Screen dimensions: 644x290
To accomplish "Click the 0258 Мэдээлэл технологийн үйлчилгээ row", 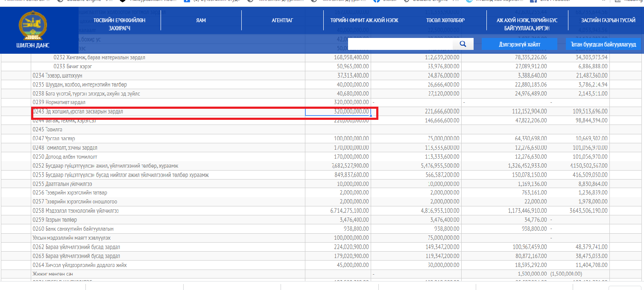I will pos(76,211).
